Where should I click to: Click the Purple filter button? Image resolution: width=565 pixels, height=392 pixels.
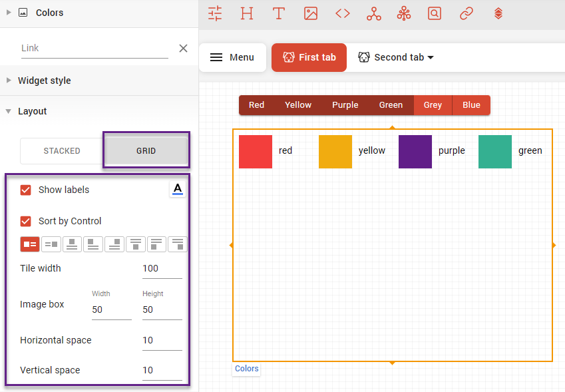tap(345, 105)
